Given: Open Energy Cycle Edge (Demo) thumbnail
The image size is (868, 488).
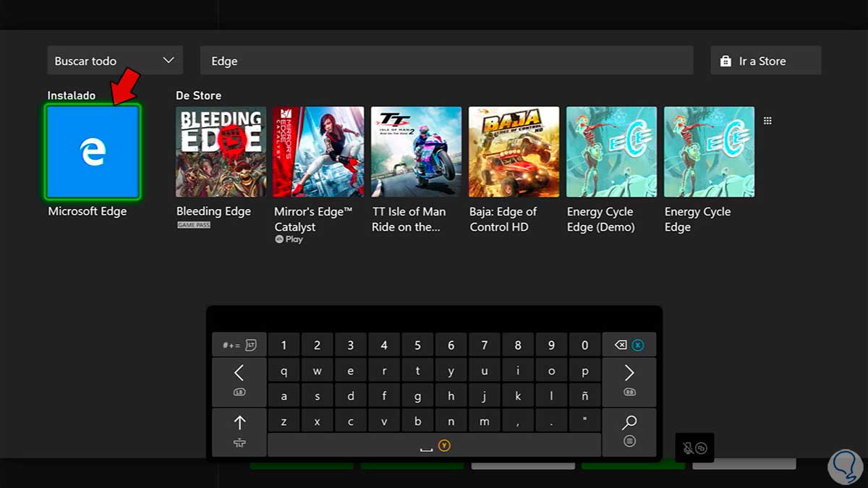Looking at the screenshot, I should point(611,152).
